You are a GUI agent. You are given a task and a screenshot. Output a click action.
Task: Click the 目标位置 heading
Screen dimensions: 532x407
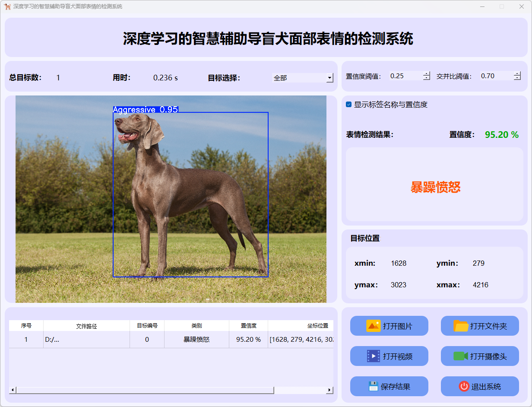365,238
